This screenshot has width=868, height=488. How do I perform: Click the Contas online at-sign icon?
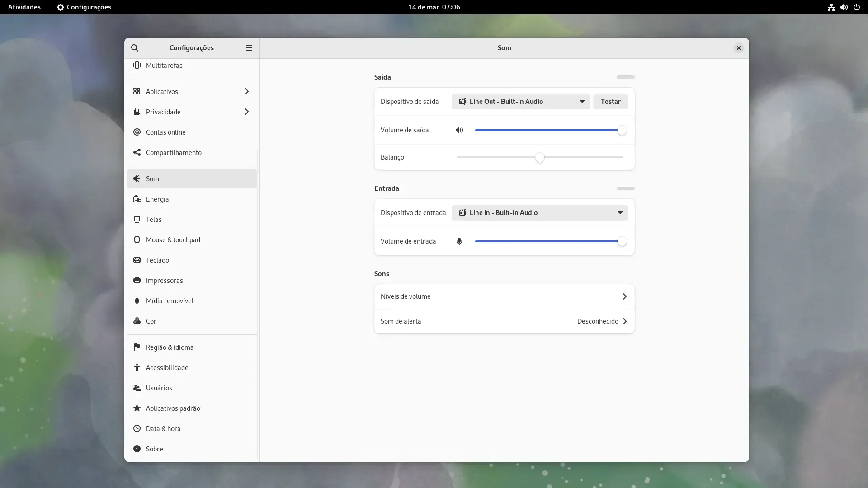(137, 132)
